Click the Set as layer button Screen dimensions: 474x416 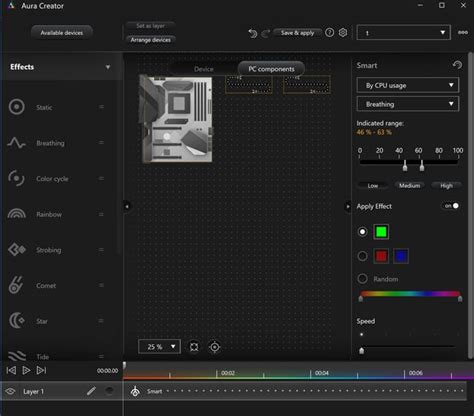point(150,26)
